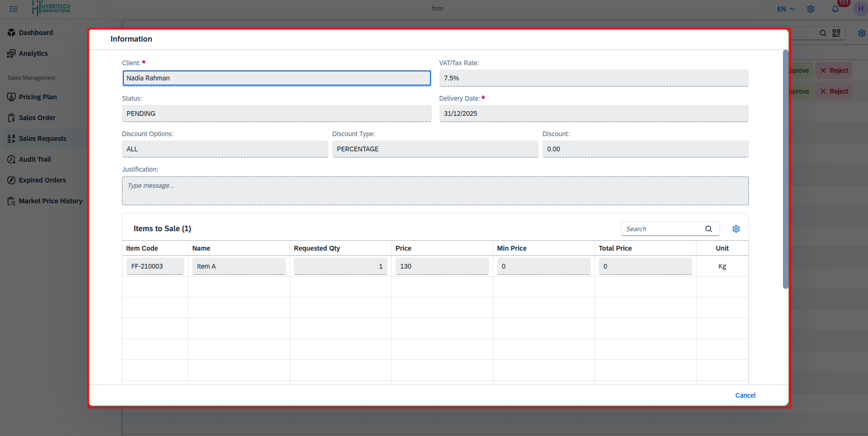Click the notifications bell with 121 badge
Viewport: 868px width, 436px height.
click(835, 9)
